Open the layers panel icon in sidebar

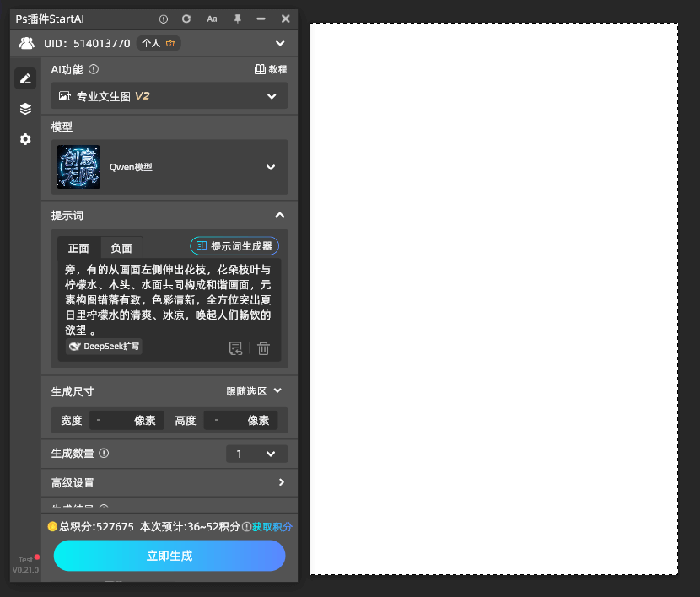pyautogui.click(x=25, y=108)
